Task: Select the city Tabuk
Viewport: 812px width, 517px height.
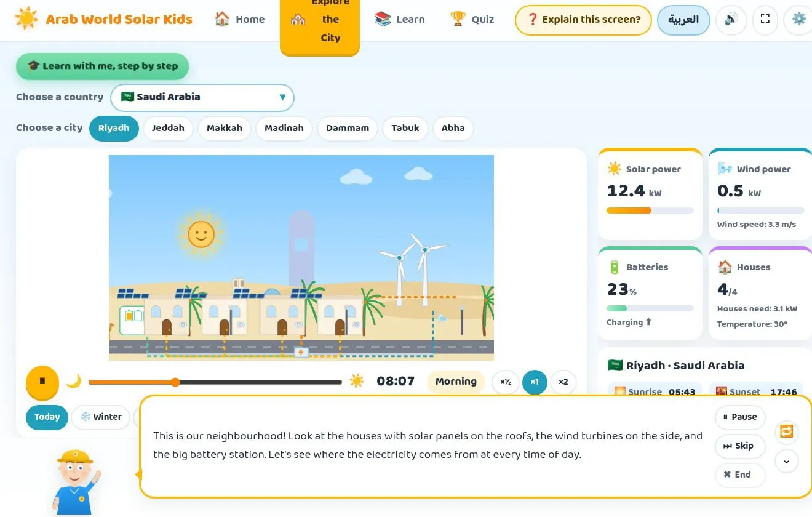Action: (405, 129)
